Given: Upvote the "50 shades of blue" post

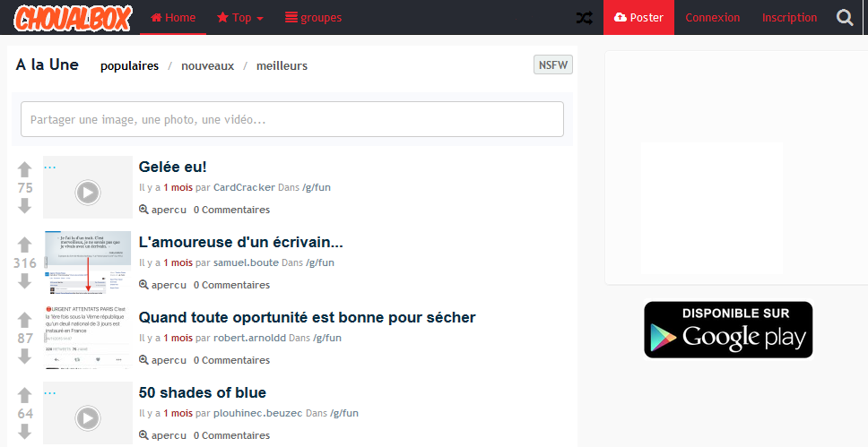Looking at the screenshot, I should pyautogui.click(x=25, y=395).
